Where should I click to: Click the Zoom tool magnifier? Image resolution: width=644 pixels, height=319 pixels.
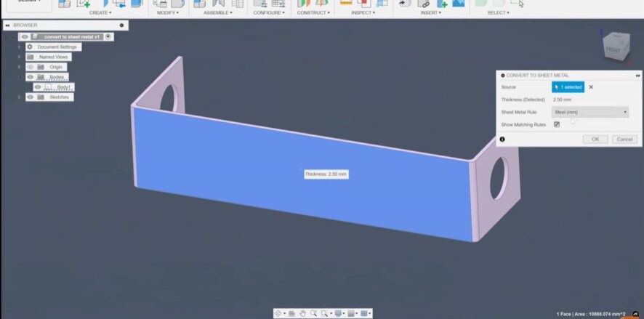click(x=313, y=313)
